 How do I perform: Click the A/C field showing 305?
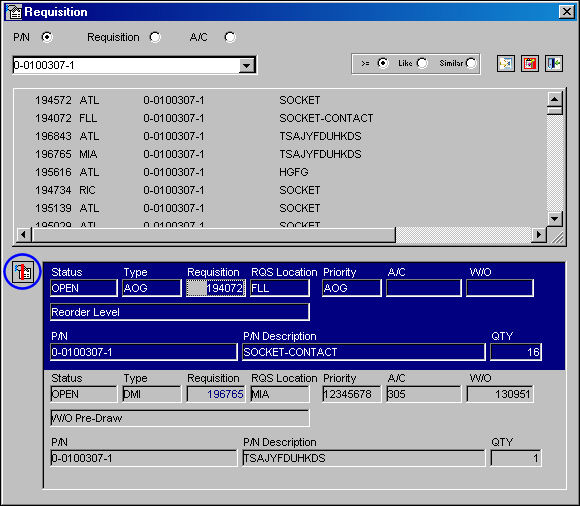point(424,394)
